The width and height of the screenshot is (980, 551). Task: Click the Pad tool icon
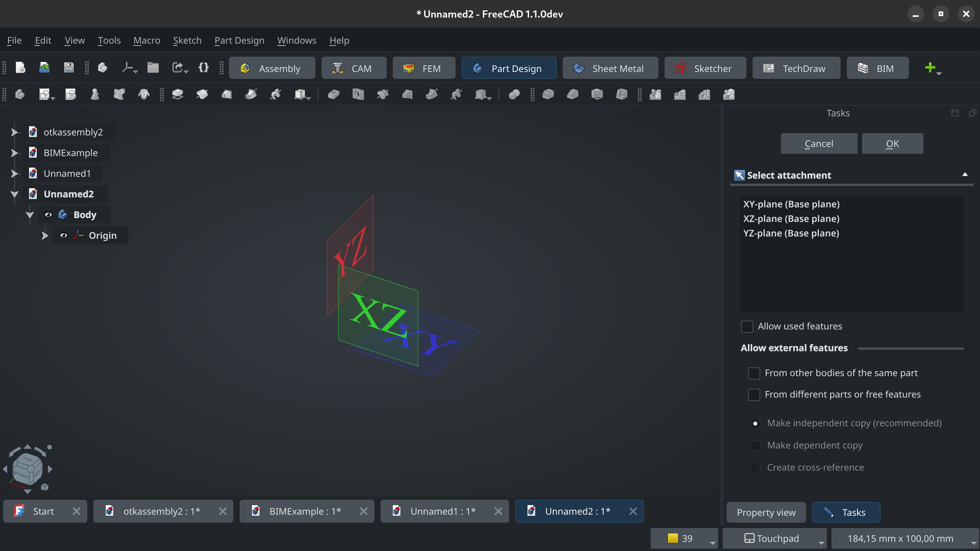click(177, 94)
